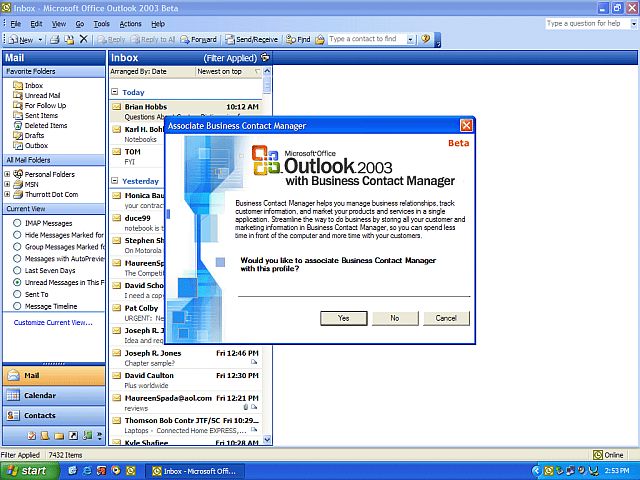Click Yes in Business Contact Manager dialog
Viewport: 640px width, 480px height.
point(343,318)
